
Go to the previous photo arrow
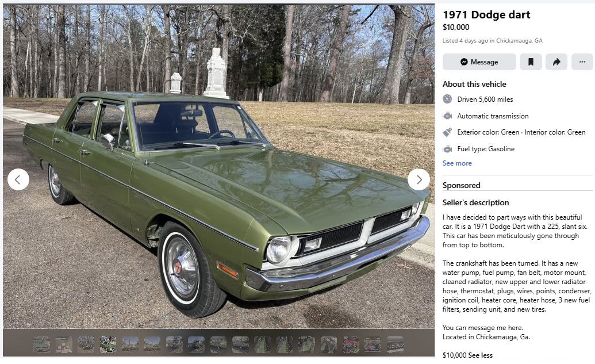point(18,179)
